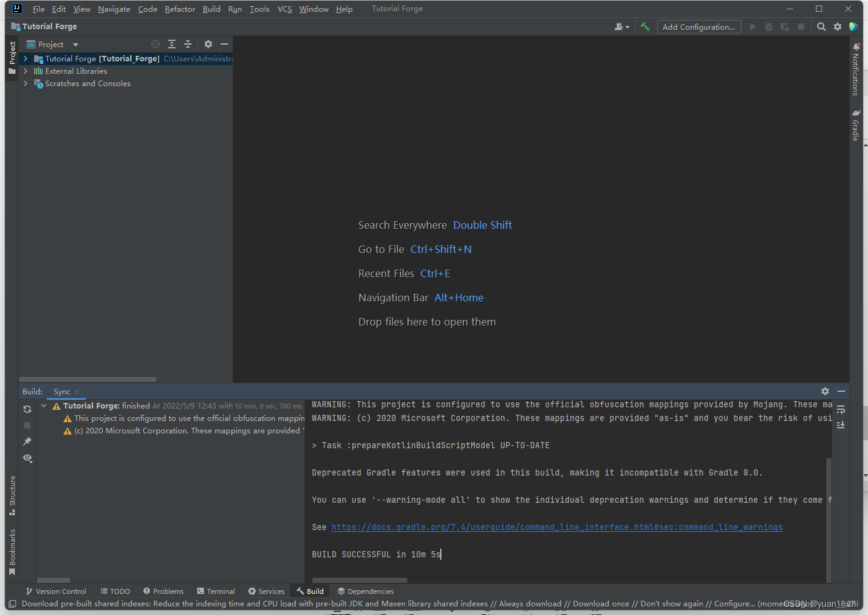Viewport: 868px width, 615px height.
Task: Expand External Libraries tree node
Action: tap(25, 71)
